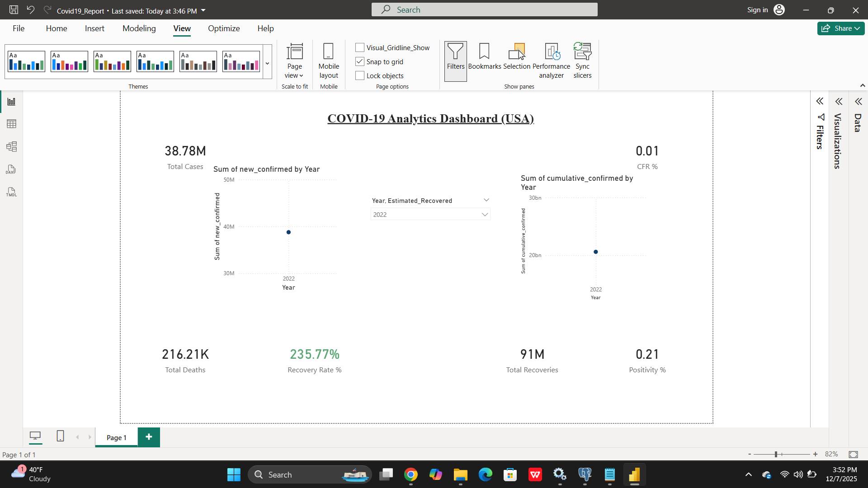The image size is (868, 488).
Task: Open the Selection pane
Action: [517, 61]
